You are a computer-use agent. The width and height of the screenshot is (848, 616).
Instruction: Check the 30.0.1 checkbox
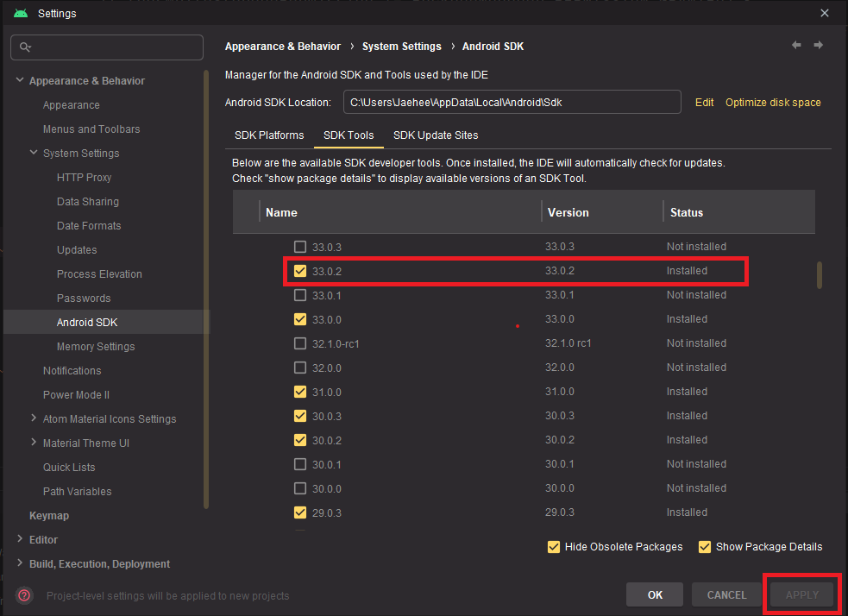point(299,464)
